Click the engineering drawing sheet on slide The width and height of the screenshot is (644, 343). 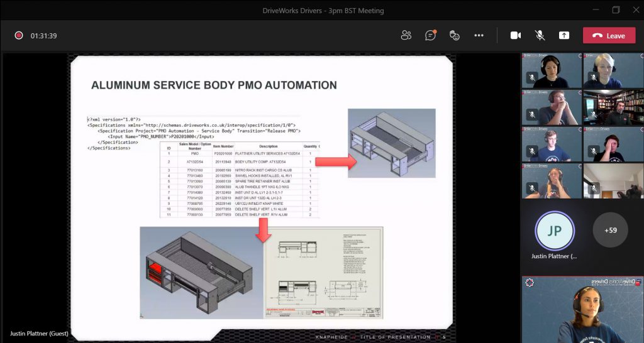pyautogui.click(x=323, y=273)
